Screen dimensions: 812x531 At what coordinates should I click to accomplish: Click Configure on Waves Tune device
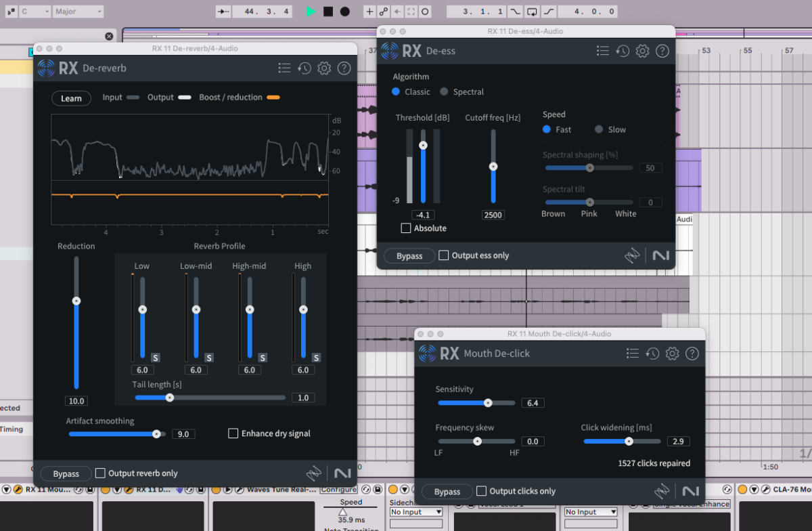tap(339, 490)
